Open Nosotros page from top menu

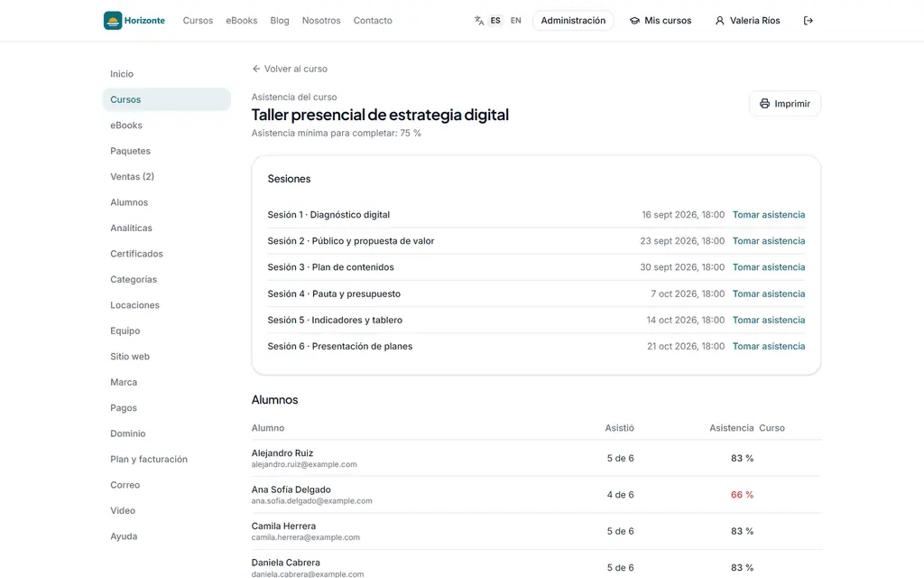pos(321,21)
